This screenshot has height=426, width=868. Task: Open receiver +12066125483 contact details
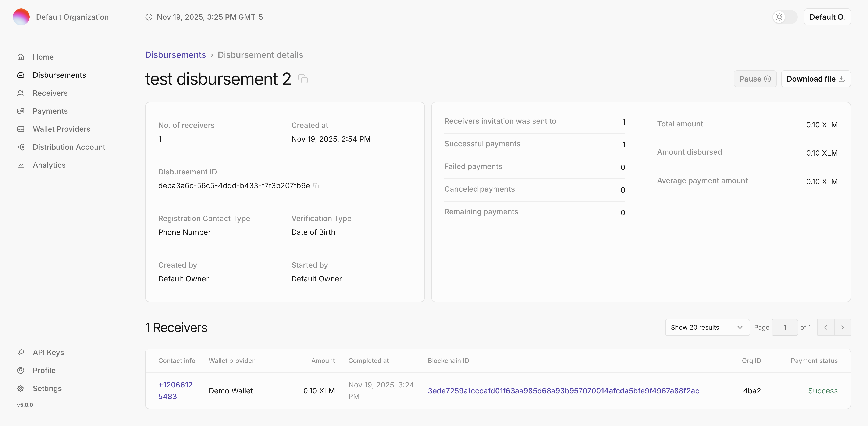[x=175, y=391]
